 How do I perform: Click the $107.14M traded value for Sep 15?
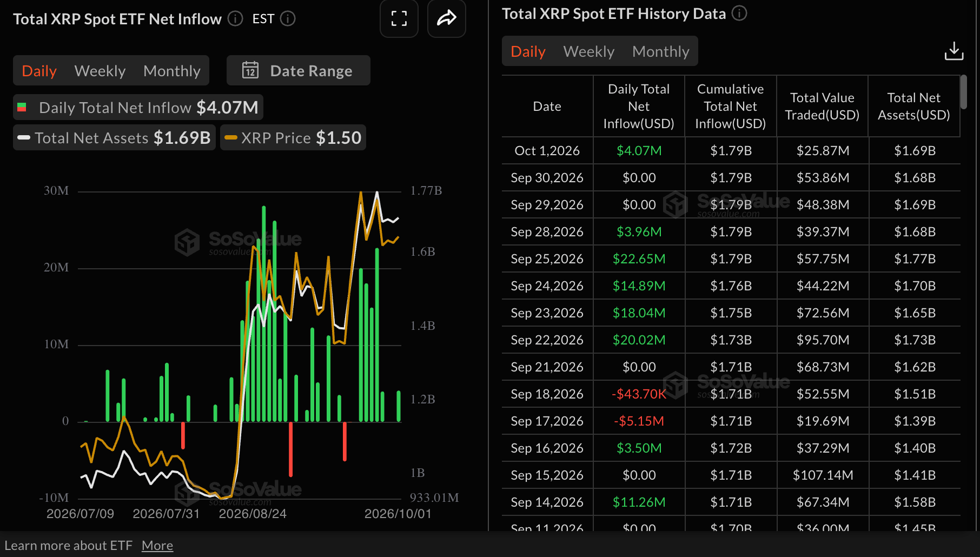823,475
